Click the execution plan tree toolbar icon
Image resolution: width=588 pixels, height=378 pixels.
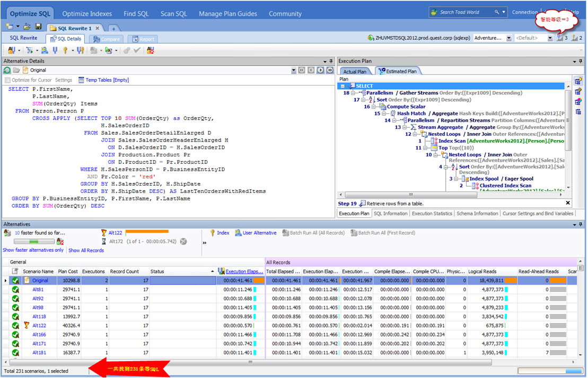coord(29,50)
